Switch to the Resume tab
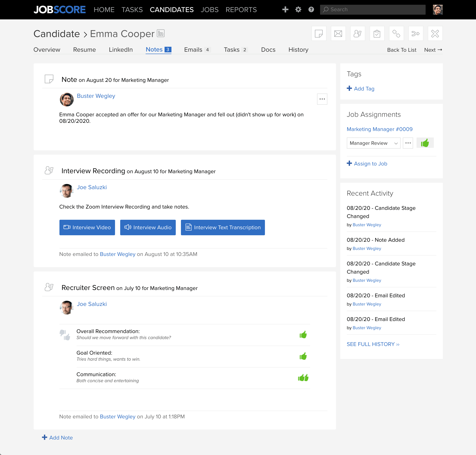The image size is (476, 455). coord(84,50)
